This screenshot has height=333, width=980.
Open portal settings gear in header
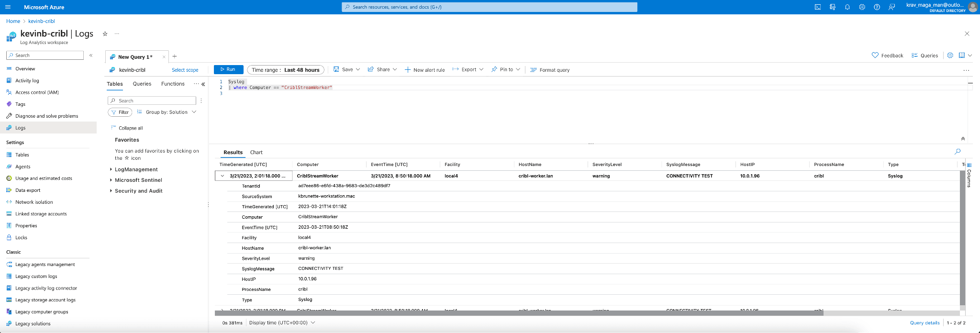click(x=862, y=7)
